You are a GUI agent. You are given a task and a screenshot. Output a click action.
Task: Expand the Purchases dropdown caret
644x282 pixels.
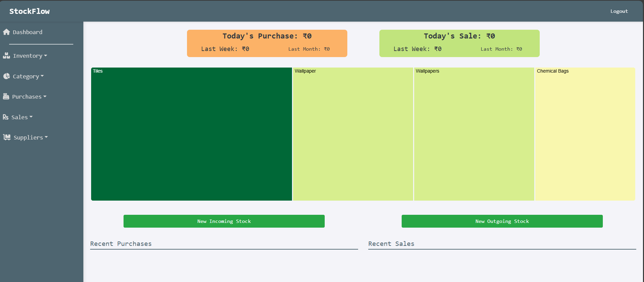[x=45, y=97]
